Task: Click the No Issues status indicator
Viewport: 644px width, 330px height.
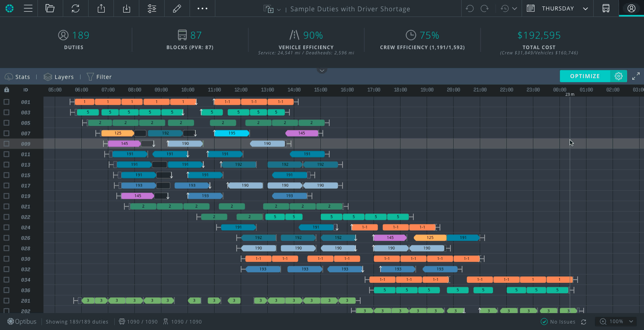Action: click(558, 322)
